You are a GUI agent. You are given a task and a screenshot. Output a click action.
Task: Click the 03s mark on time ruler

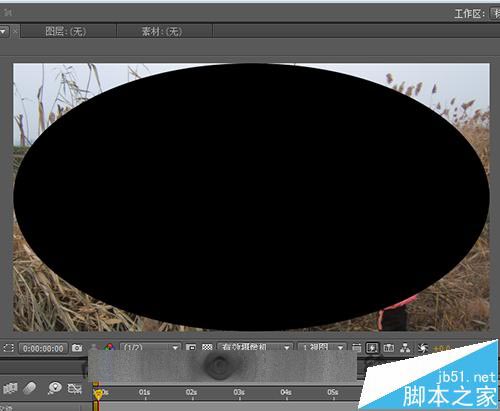(239, 392)
